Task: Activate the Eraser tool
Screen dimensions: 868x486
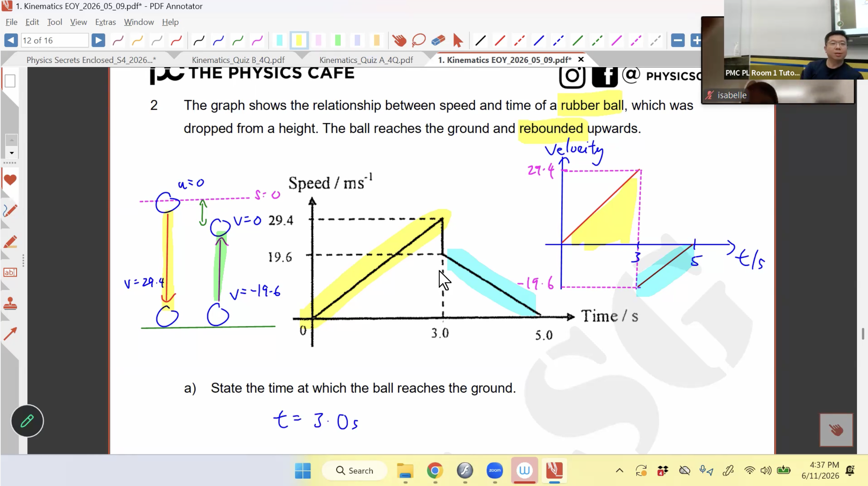Action: tap(438, 40)
